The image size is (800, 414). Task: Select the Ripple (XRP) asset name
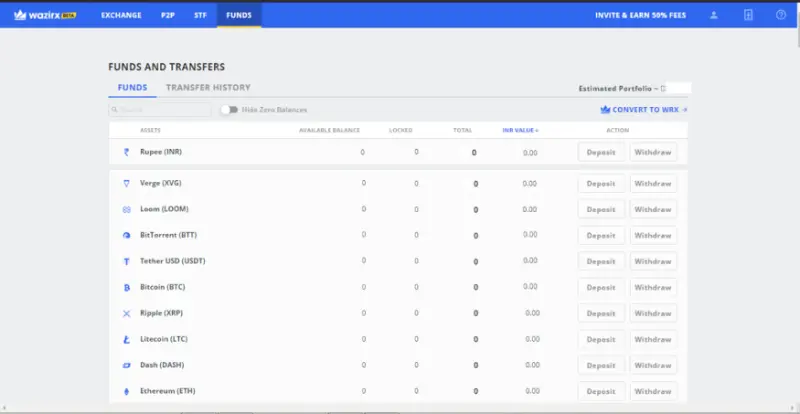pyautogui.click(x=161, y=313)
